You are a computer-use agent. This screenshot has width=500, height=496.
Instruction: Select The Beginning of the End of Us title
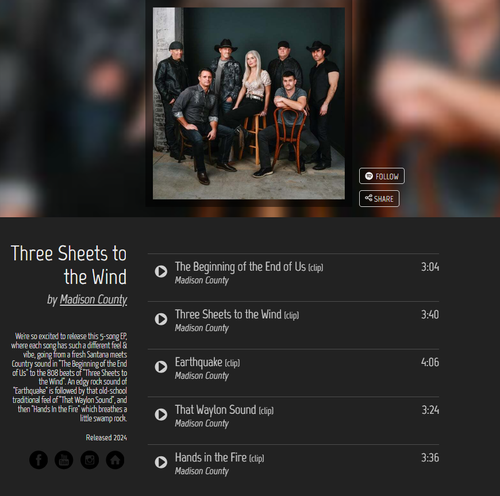point(240,267)
